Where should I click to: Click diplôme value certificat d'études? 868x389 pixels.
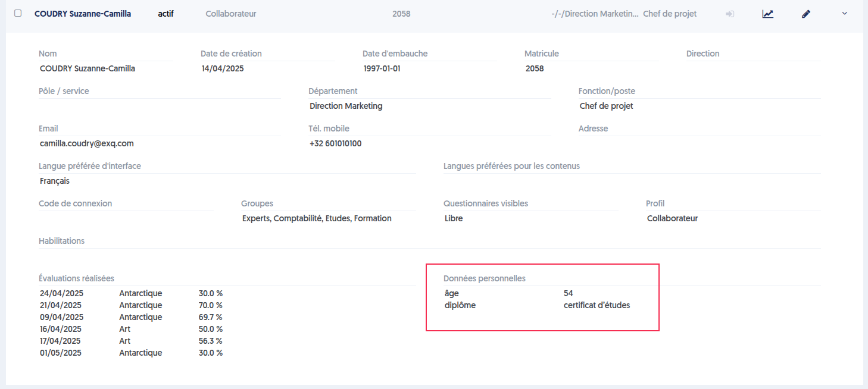click(597, 305)
